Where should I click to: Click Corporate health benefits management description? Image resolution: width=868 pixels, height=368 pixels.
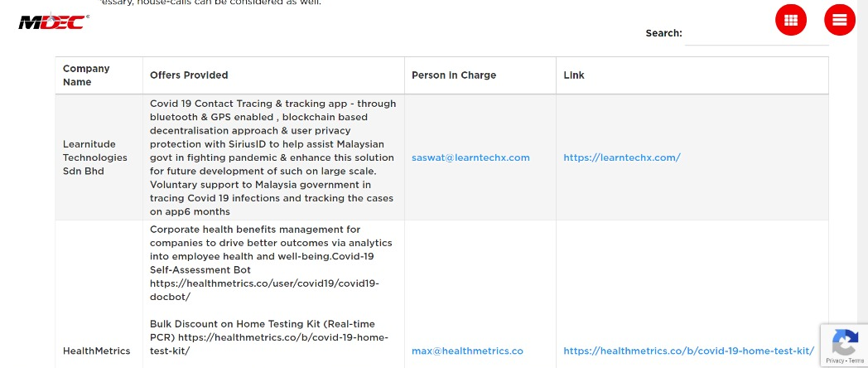pos(271,264)
